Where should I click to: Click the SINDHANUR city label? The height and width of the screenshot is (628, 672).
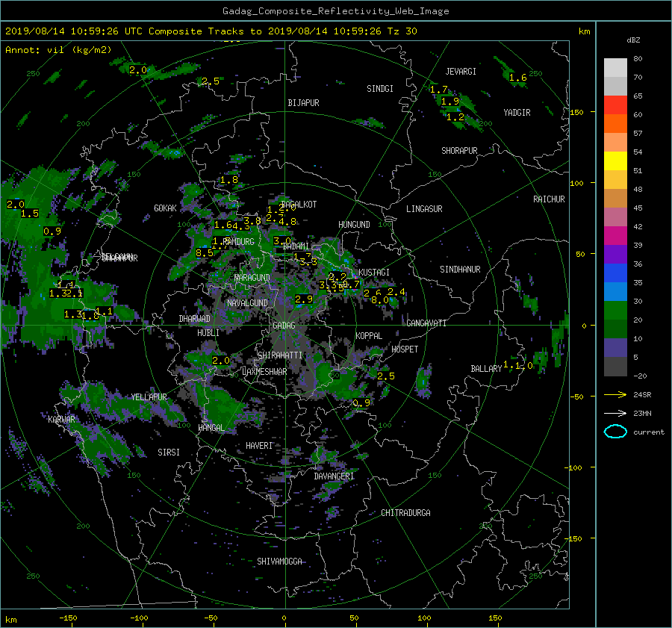(x=460, y=270)
